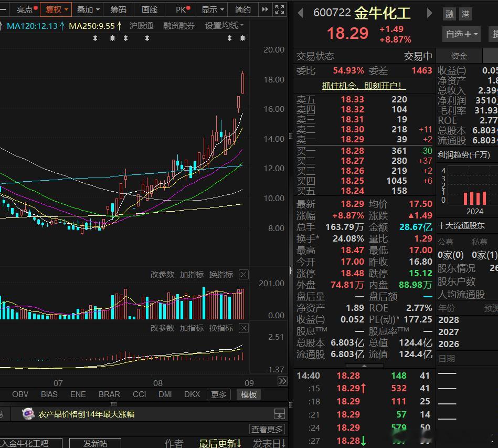This screenshot has height=448, width=498.
Task: Click the 作者 column header
Action: pos(174,443)
